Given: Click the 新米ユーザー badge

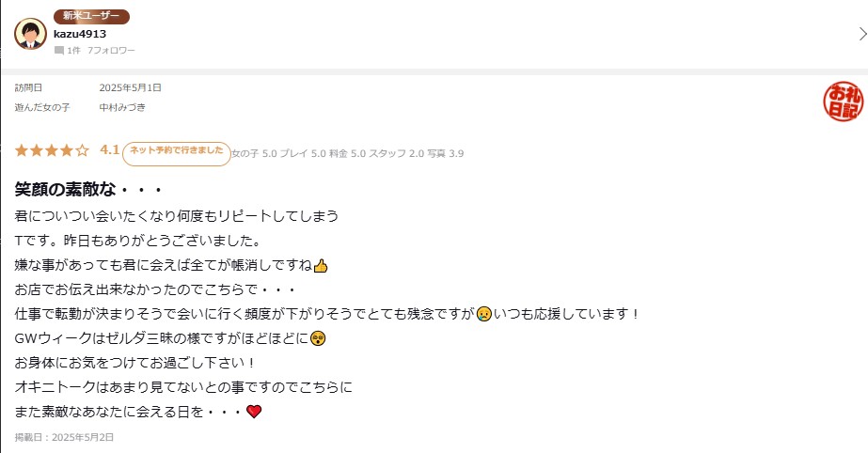Looking at the screenshot, I should (91, 16).
